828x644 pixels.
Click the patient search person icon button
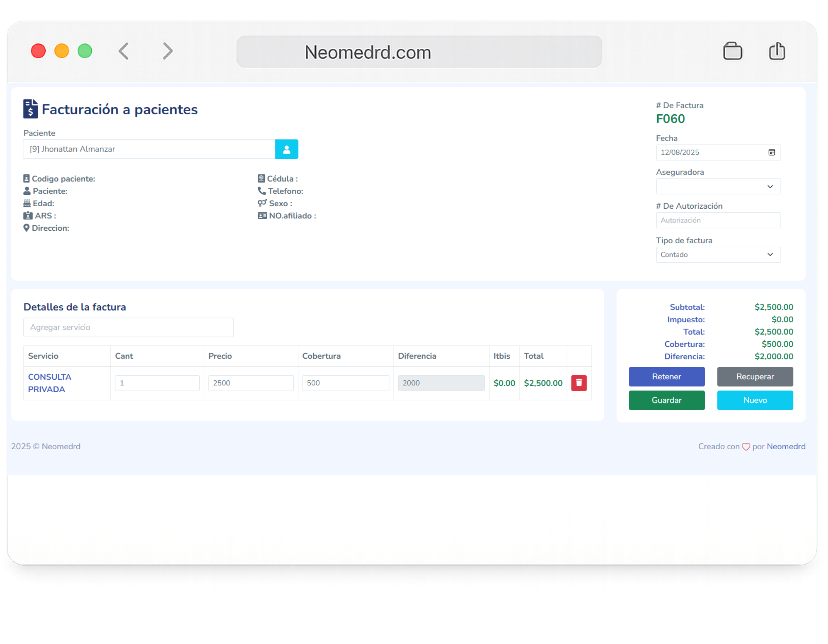pos(286,149)
